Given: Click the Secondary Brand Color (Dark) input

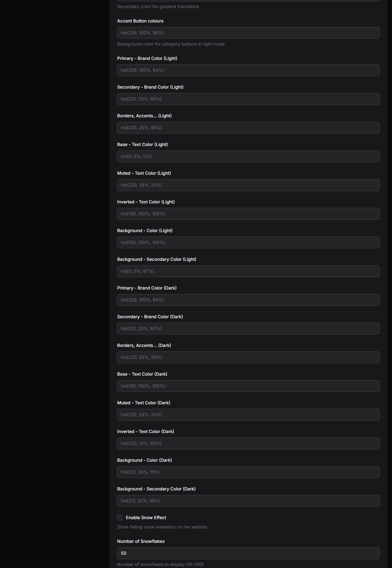Looking at the screenshot, I should (248, 328).
